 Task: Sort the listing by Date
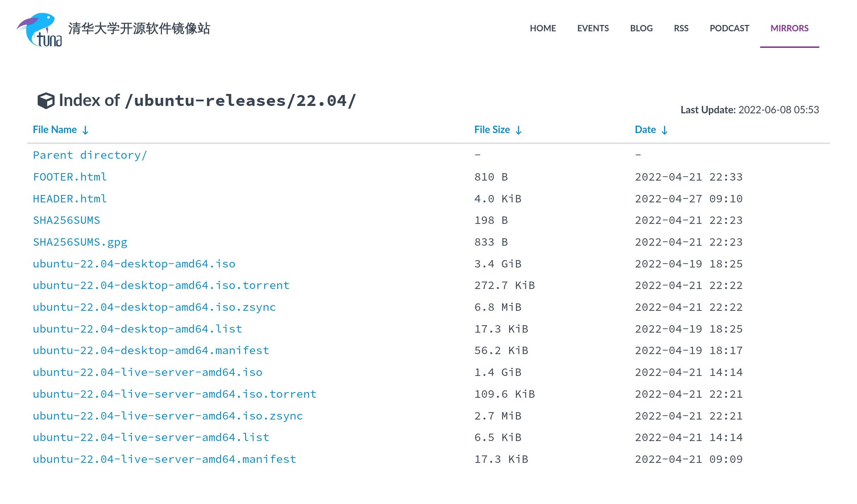(645, 130)
